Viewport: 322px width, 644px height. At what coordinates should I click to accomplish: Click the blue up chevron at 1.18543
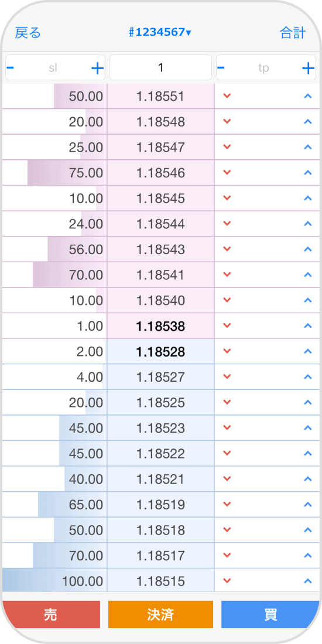point(307,249)
